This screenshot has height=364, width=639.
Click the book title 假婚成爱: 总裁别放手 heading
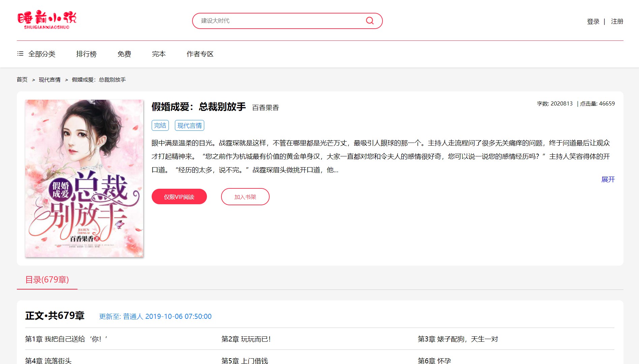[199, 107]
